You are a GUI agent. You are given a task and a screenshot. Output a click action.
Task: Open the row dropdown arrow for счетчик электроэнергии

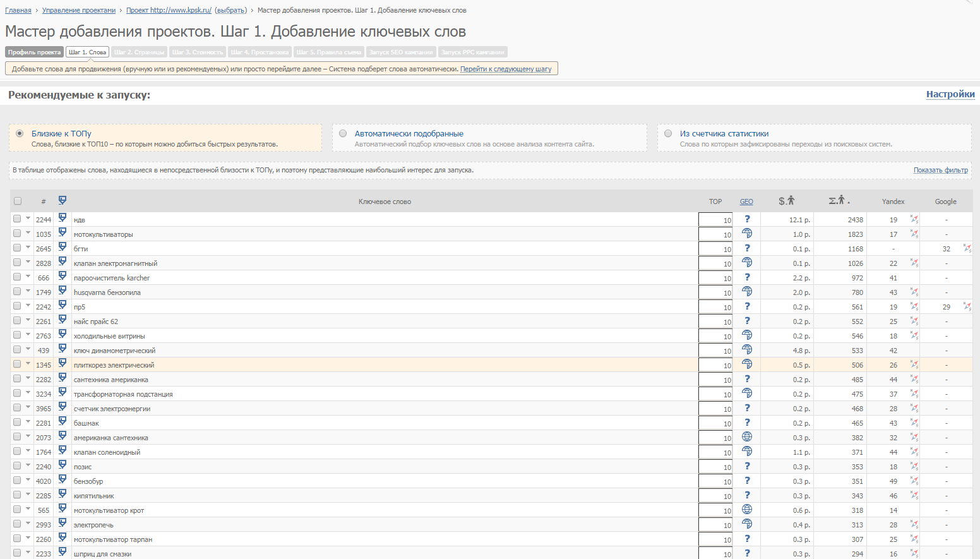tap(28, 407)
